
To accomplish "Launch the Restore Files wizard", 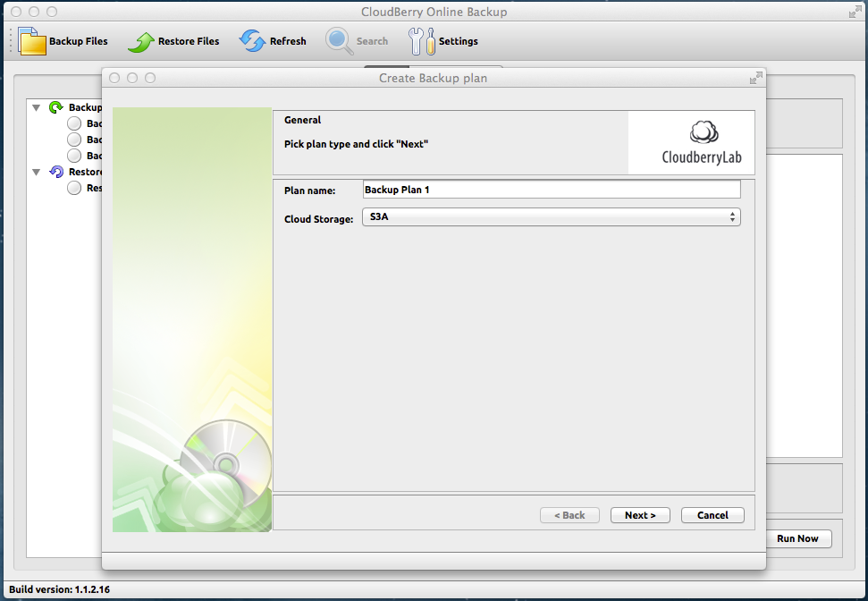I will [173, 41].
